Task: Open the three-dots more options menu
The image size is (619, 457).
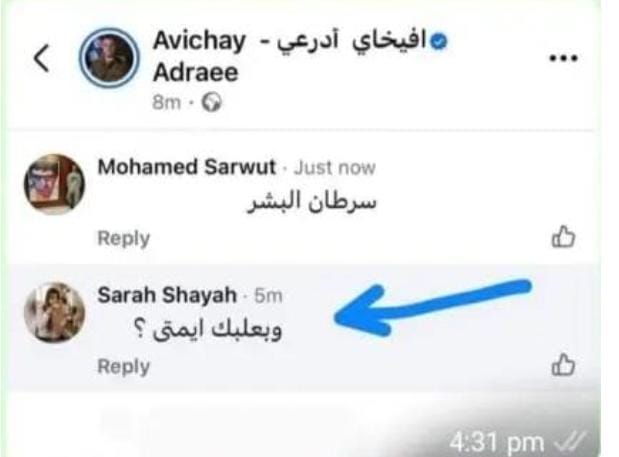Action: 564,58
